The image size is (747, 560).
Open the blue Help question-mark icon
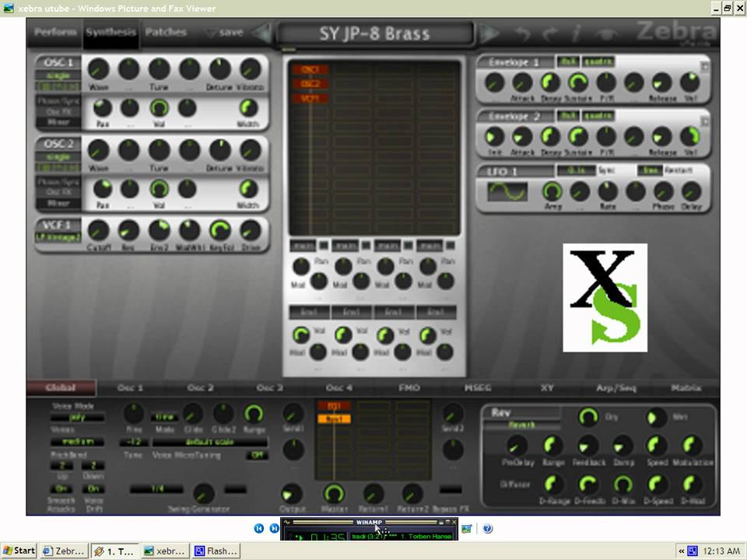tap(488, 528)
